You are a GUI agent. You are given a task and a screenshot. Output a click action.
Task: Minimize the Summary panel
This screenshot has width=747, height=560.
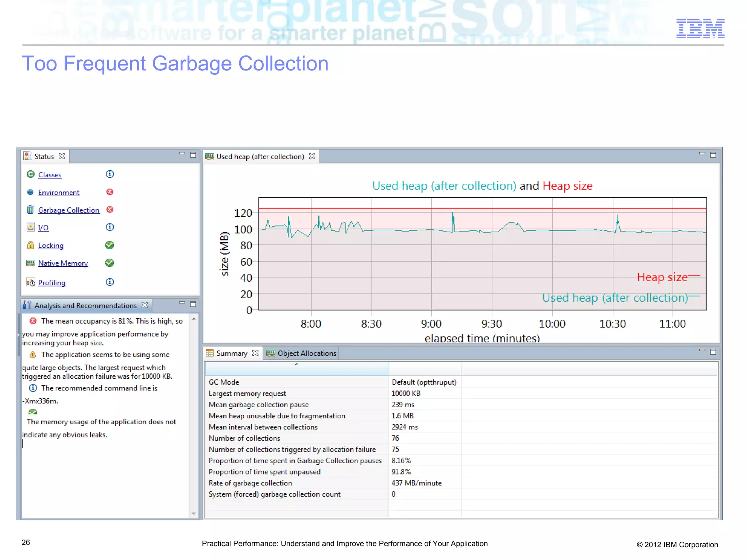[702, 351]
